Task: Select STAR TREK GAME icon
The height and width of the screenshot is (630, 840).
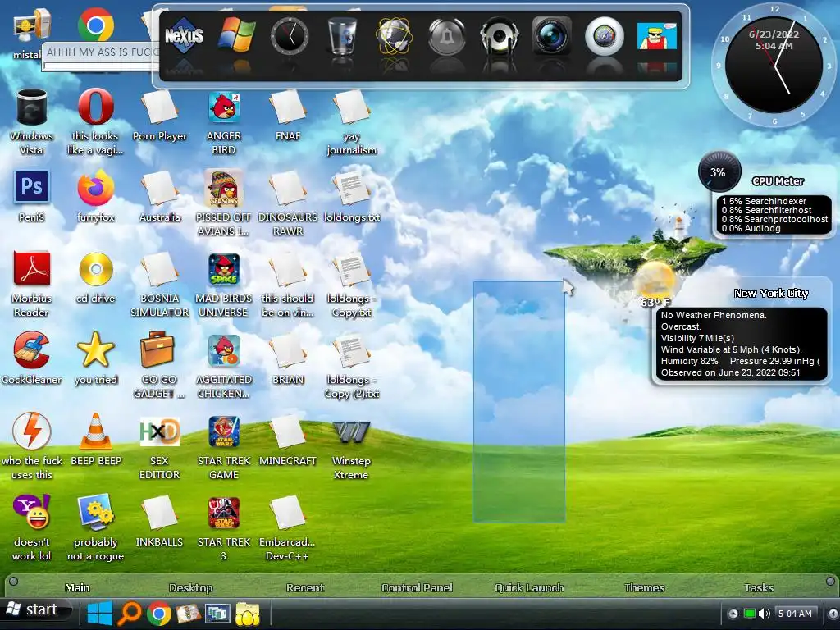Action: [x=224, y=431]
